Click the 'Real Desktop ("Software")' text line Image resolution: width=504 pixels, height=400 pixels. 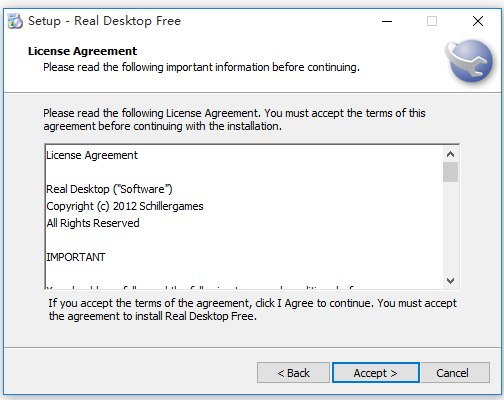109,189
